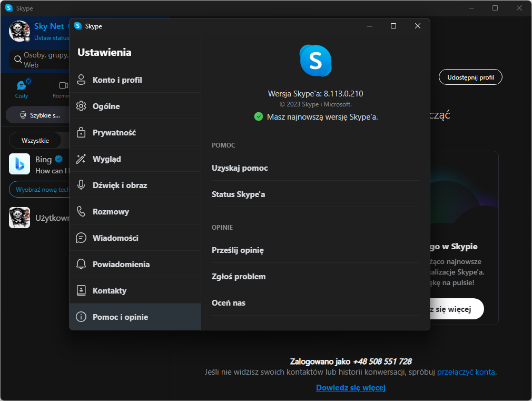Click the Skype icon in settings title bar
The height and width of the screenshot is (401, 532).
[x=78, y=26]
